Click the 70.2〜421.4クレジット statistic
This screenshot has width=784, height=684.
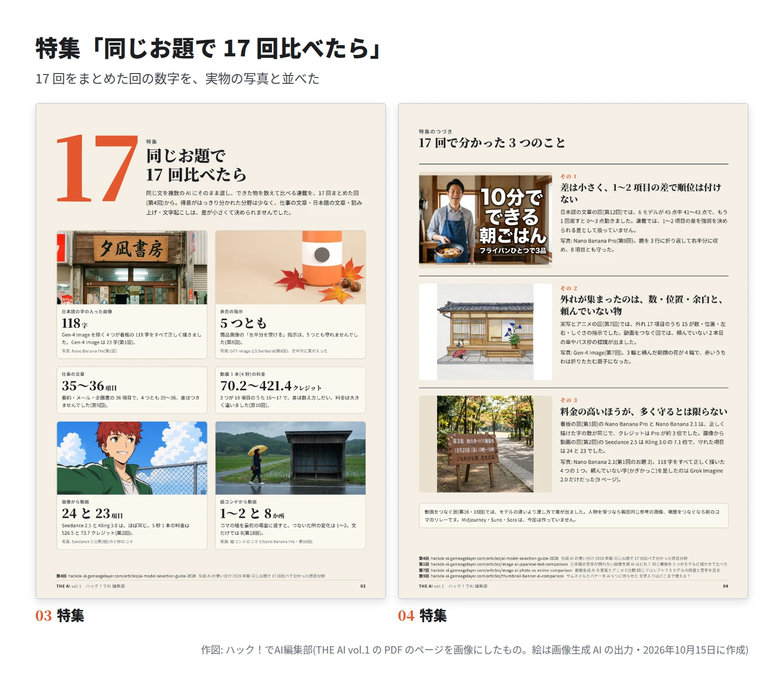click(271, 386)
